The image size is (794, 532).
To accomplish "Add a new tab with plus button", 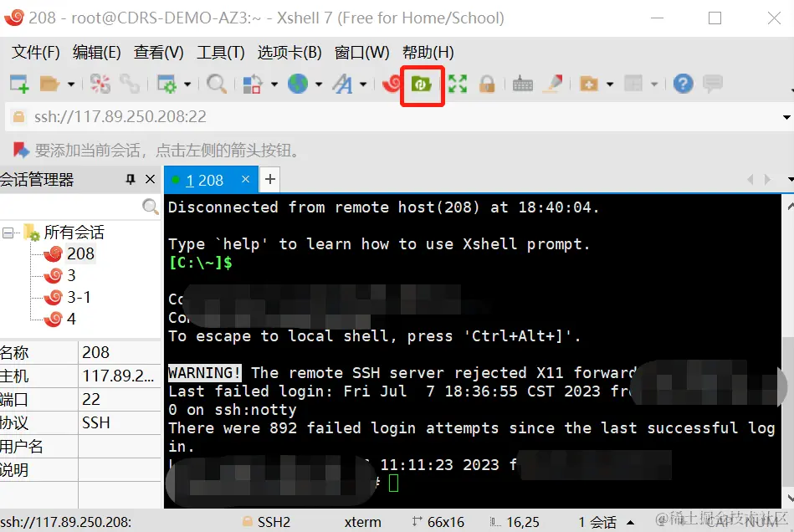I will point(270,179).
